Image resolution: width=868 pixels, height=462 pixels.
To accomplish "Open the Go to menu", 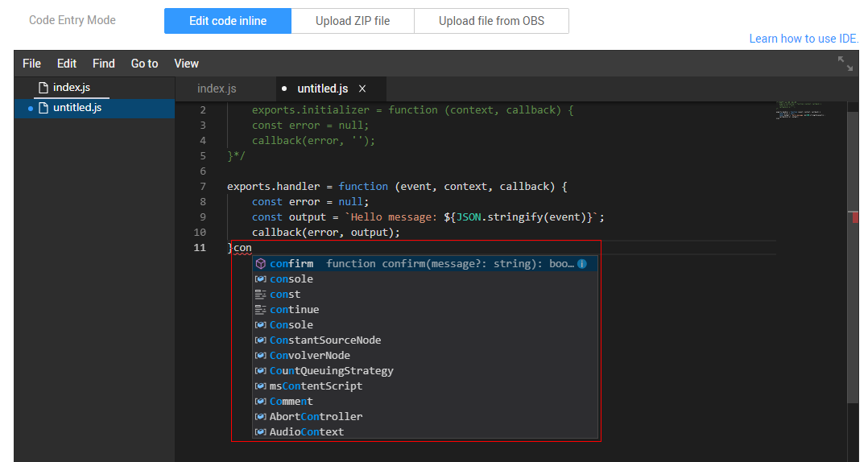I will click(144, 64).
